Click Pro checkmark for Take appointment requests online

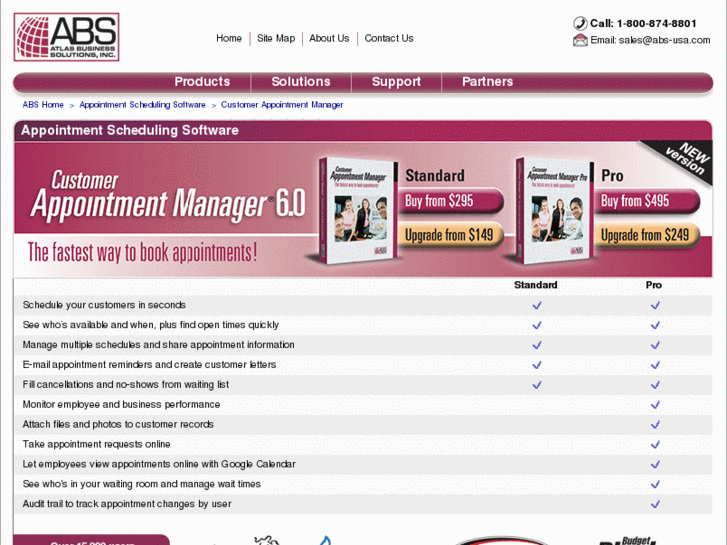pos(655,444)
